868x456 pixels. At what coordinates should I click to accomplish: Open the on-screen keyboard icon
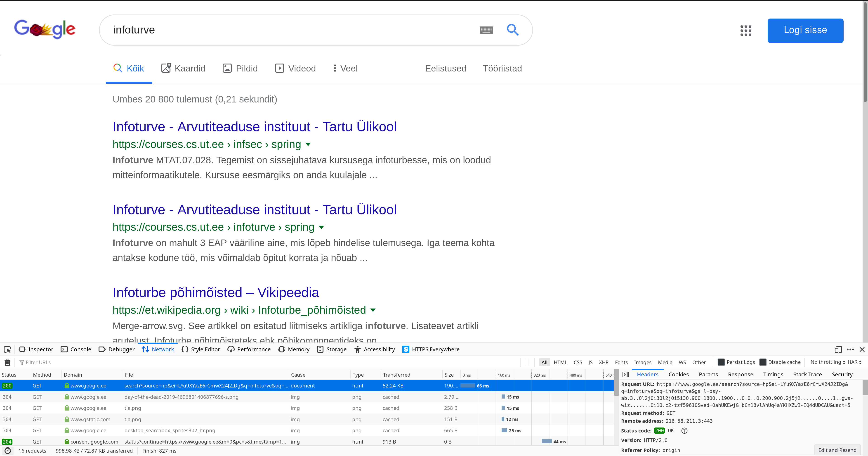(486, 30)
